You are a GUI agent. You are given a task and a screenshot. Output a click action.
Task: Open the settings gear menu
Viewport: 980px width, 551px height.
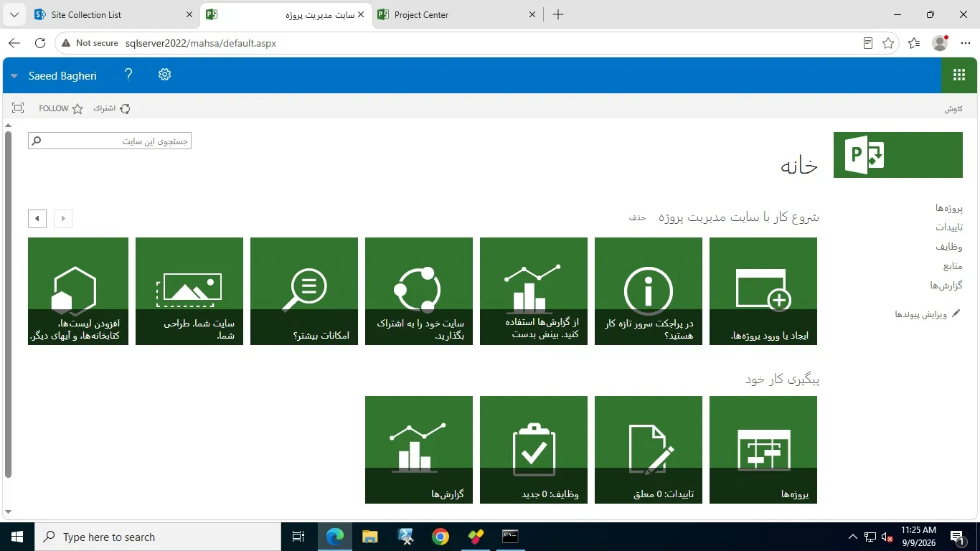click(x=165, y=75)
